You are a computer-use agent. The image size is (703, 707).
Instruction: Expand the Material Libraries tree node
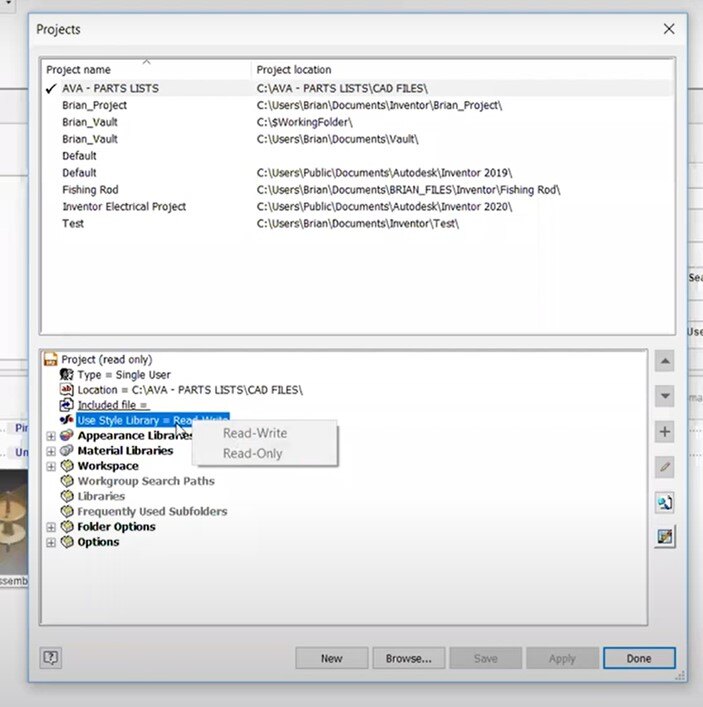pyautogui.click(x=51, y=451)
